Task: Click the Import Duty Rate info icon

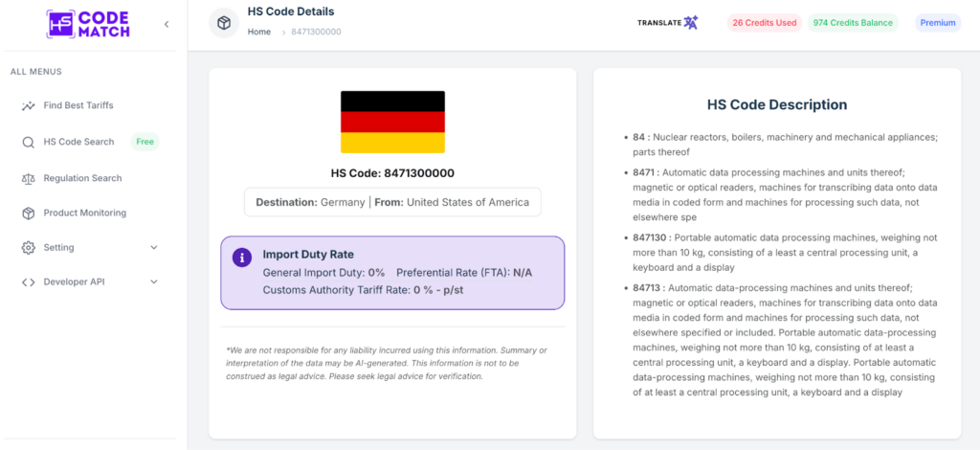Action: [x=243, y=258]
